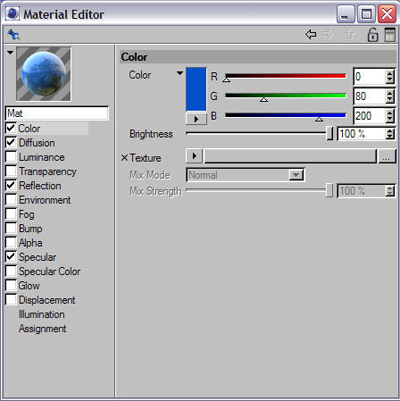Viewport: 400px width, 401px height.
Task: Click the R value field showing 0
Action: [x=369, y=77]
